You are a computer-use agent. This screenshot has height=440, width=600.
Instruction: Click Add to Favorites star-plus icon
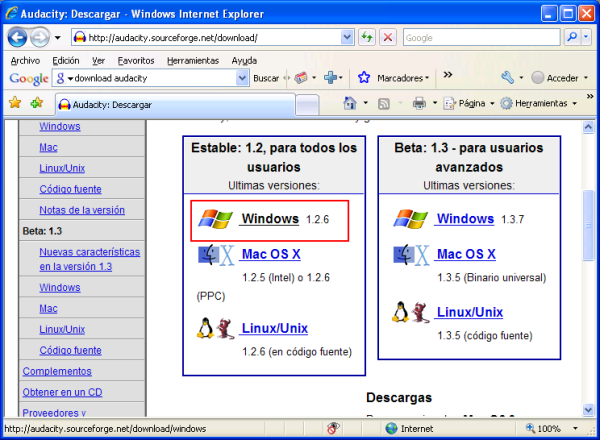click(x=37, y=103)
